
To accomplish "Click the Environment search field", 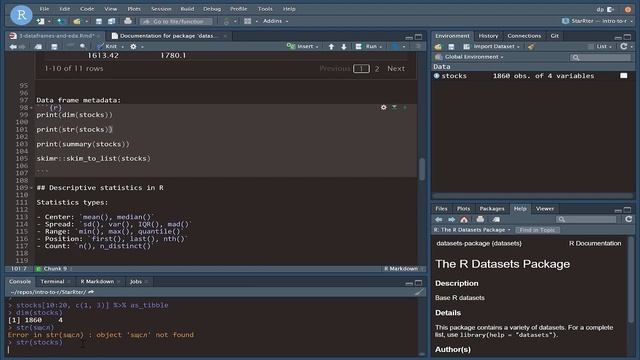I will click(x=600, y=58).
